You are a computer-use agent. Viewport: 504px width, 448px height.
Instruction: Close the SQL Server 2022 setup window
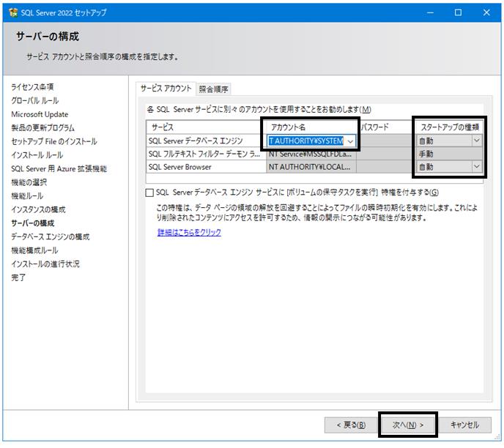coord(486,12)
